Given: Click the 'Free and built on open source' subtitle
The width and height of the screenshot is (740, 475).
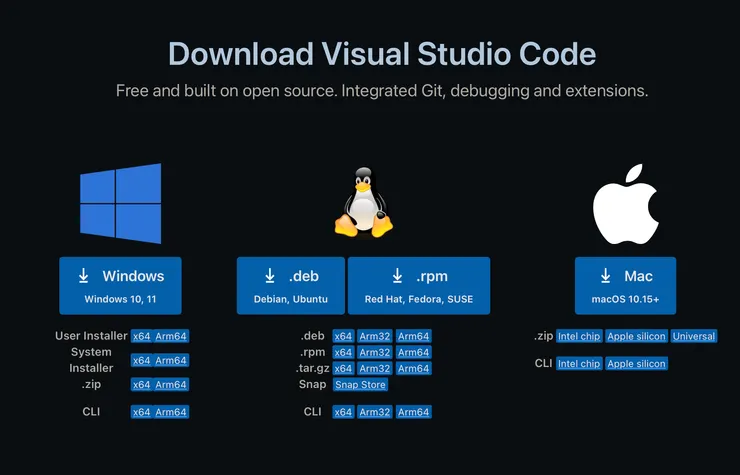Looking at the screenshot, I should tap(382, 90).
